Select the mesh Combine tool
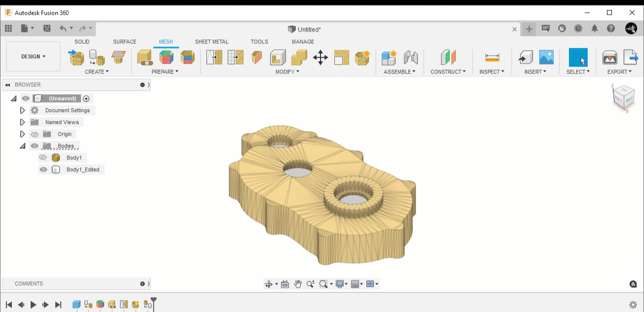The width and height of the screenshot is (644, 312). pyautogui.click(x=299, y=57)
